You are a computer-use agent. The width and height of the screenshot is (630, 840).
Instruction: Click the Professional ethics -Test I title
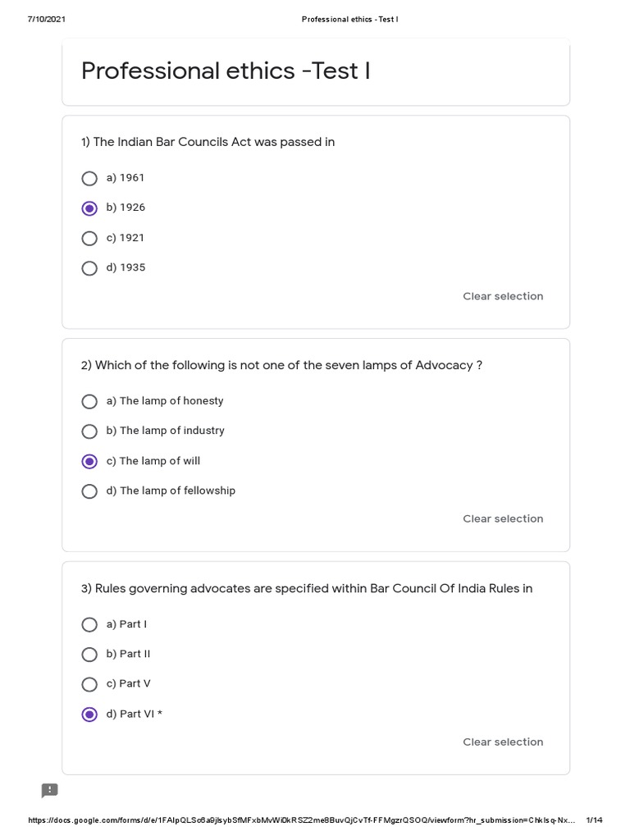226,71
